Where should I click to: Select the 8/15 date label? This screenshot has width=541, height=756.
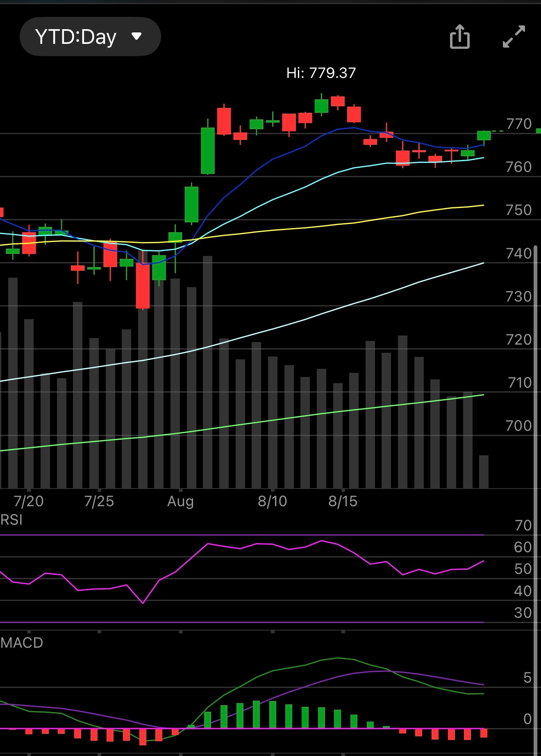[343, 501]
